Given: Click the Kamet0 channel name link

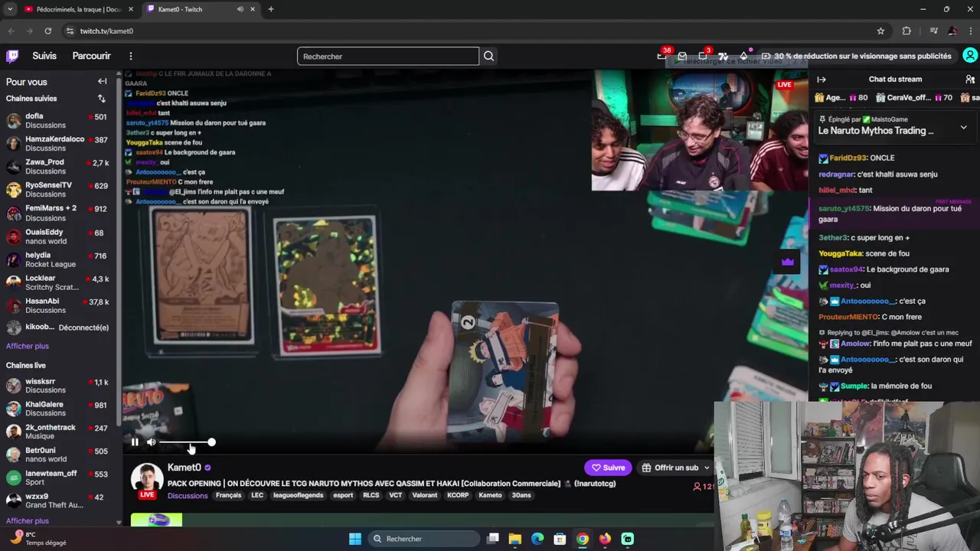Looking at the screenshot, I should point(185,467).
